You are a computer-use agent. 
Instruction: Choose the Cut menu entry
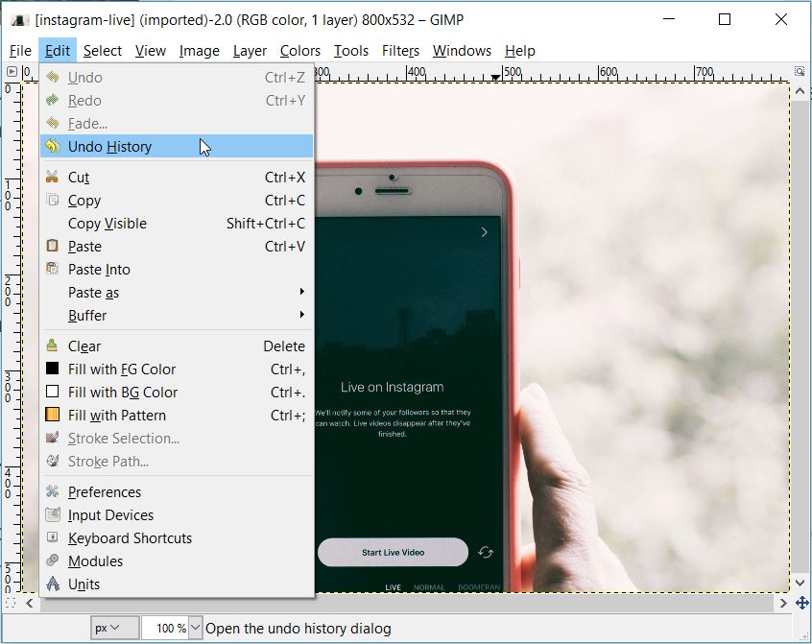[x=177, y=177]
